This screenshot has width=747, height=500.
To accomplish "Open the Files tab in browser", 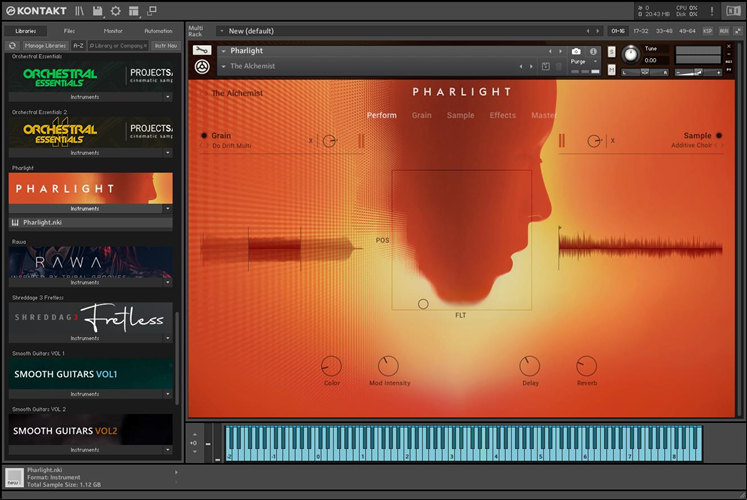I will 69,31.
